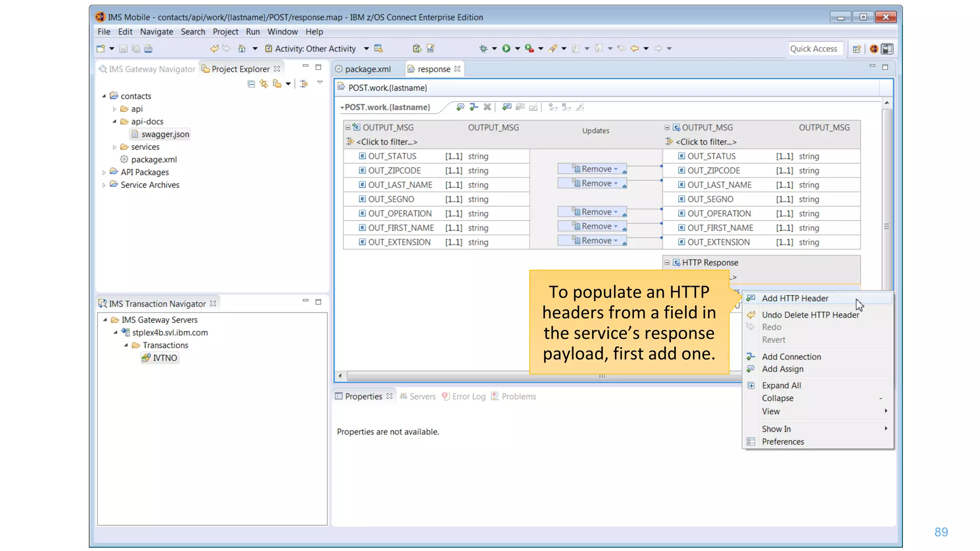This screenshot has height=551, width=980.
Task: Click the Print toolbar icon
Action: click(148, 48)
